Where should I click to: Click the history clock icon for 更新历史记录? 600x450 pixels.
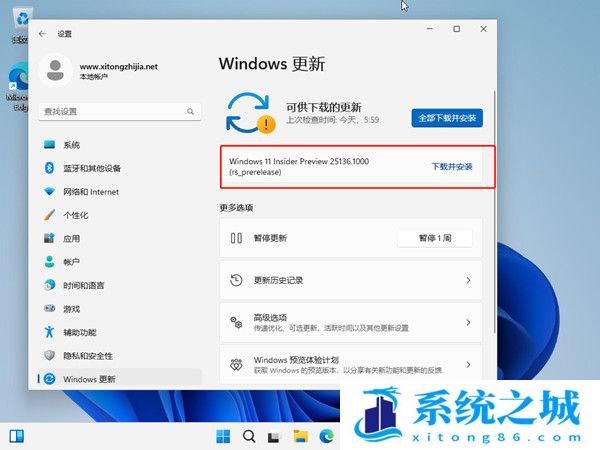click(236, 280)
